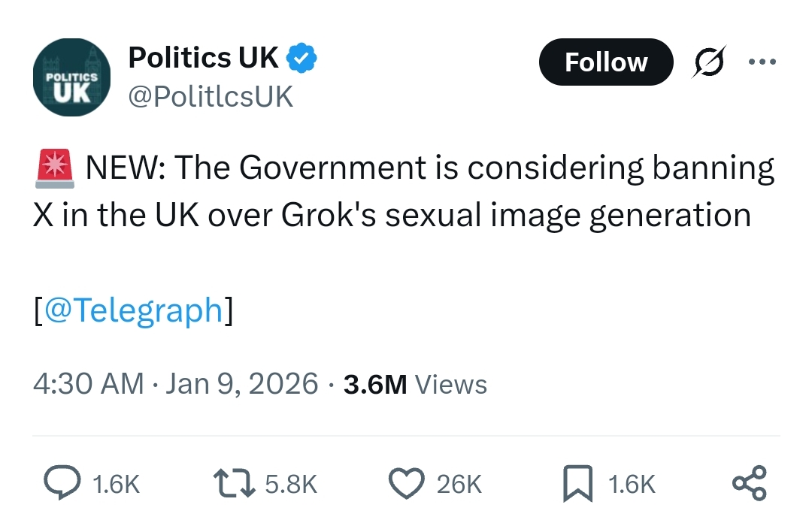Open the @Telegraph mention link

click(135, 310)
